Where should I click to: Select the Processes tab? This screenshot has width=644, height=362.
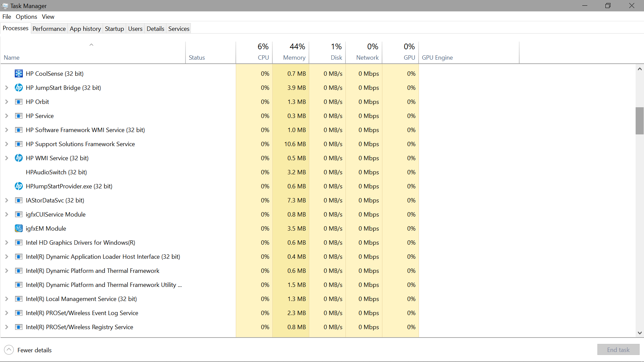coord(15,28)
